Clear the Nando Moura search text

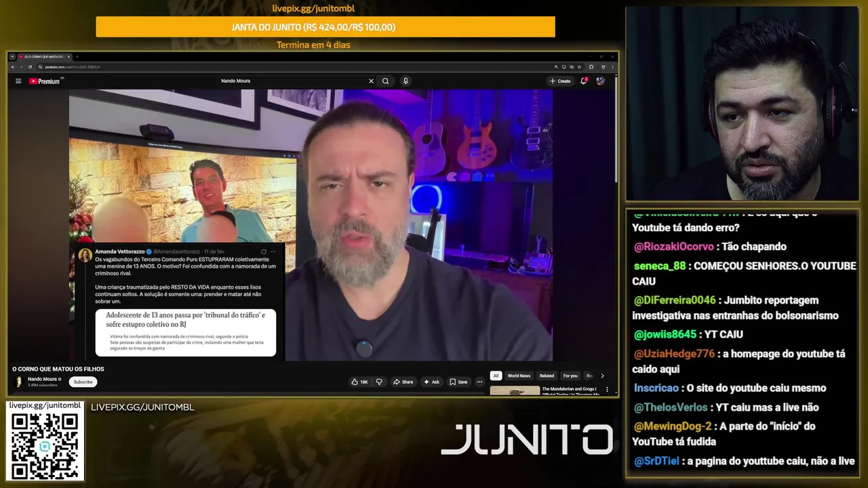coord(371,81)
